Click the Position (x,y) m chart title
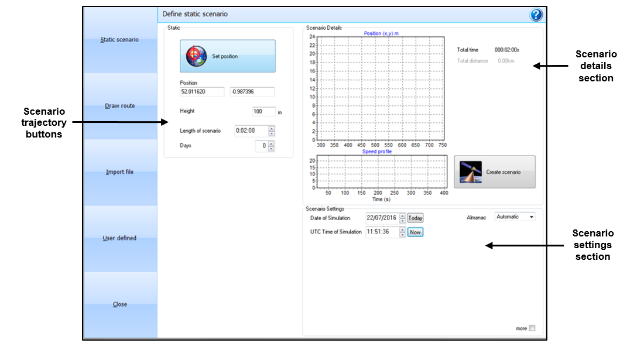Screen dimensions: 644x350 coord(381,33)
